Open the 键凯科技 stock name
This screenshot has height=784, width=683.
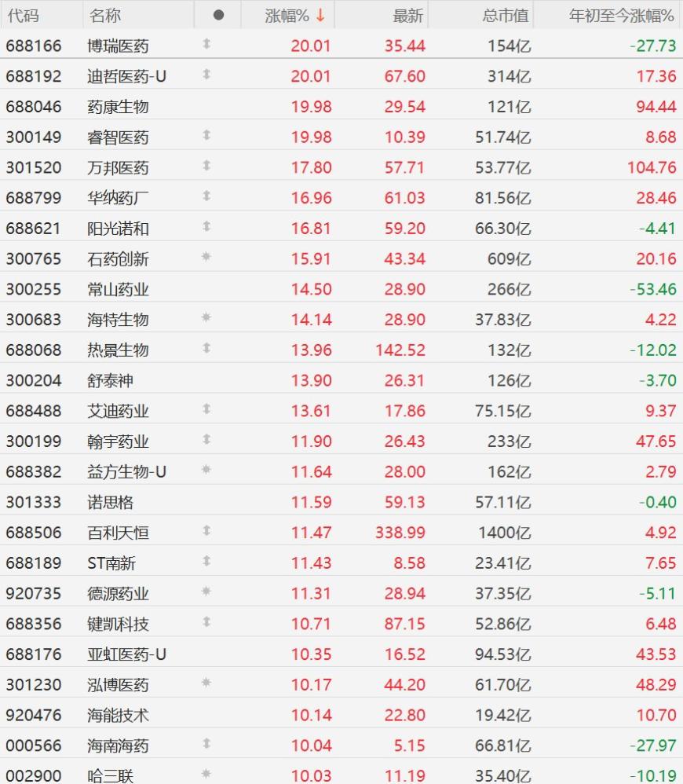[118, 624]
